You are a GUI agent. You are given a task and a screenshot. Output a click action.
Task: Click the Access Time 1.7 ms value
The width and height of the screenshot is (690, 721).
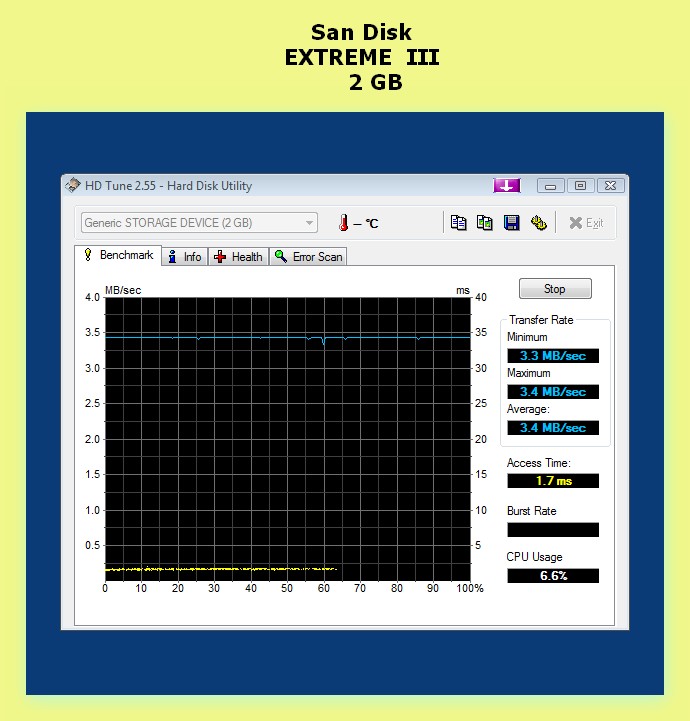tap(553, 481)
